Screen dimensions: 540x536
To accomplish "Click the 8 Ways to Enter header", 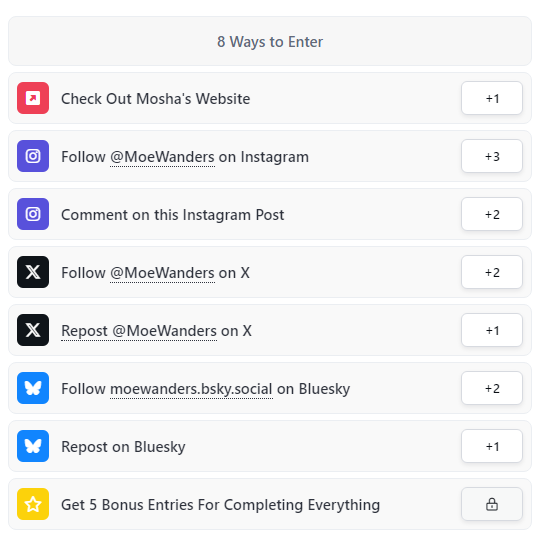I will 270,41.
